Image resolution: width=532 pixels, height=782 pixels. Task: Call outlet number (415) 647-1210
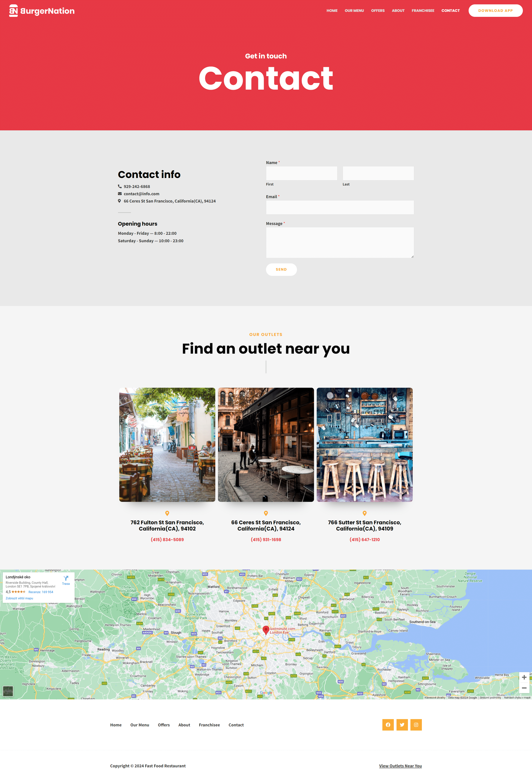coord(365,539)
